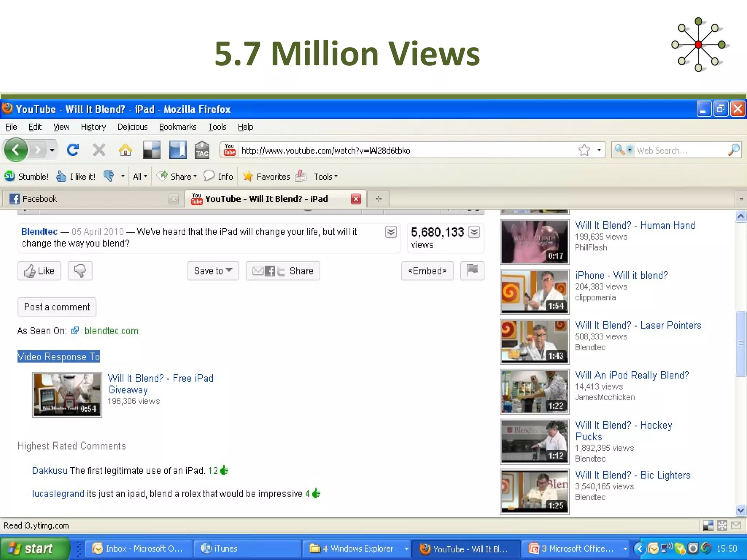Click the <Embed> button
This screenshot has height=560, width=747.
click(427, 271)
